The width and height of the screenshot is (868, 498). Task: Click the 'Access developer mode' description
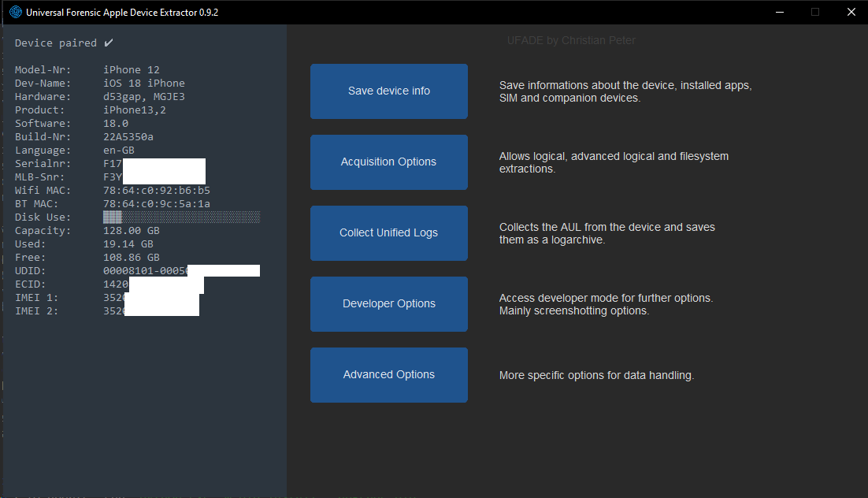click(606, 304)
